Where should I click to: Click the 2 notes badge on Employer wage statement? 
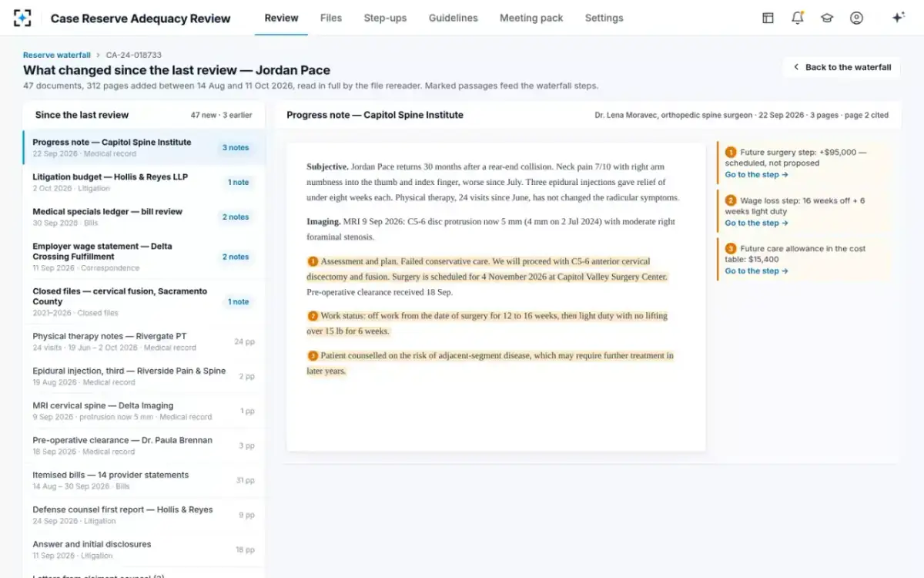(236, 257)
